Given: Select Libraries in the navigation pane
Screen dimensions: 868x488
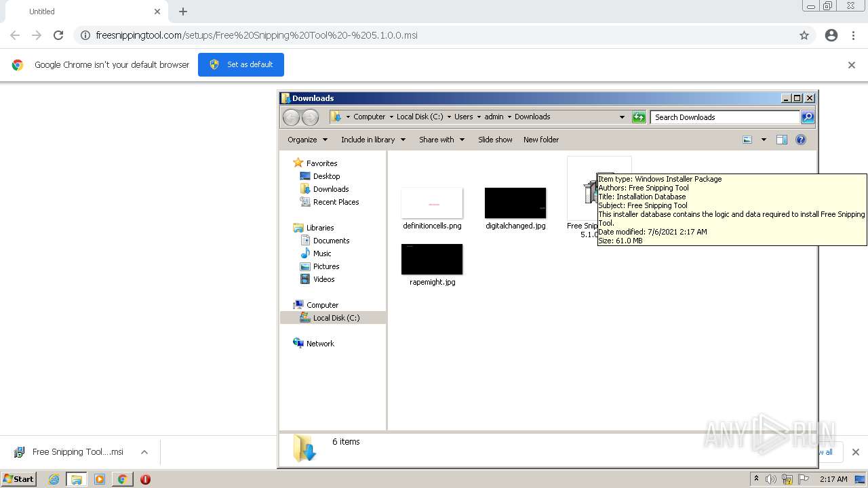Looking at the screenshot, I should click(320, 228).
